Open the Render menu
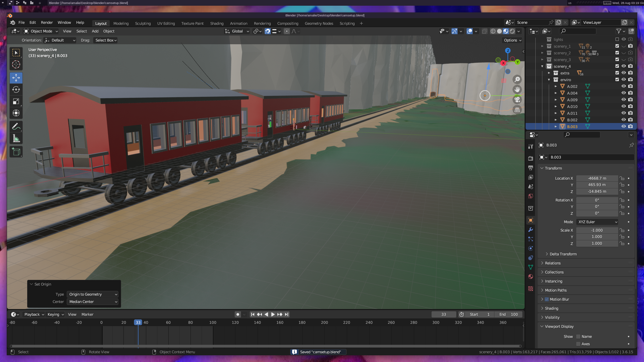Screen dimensions: 644x362 [x=47, y=22]
